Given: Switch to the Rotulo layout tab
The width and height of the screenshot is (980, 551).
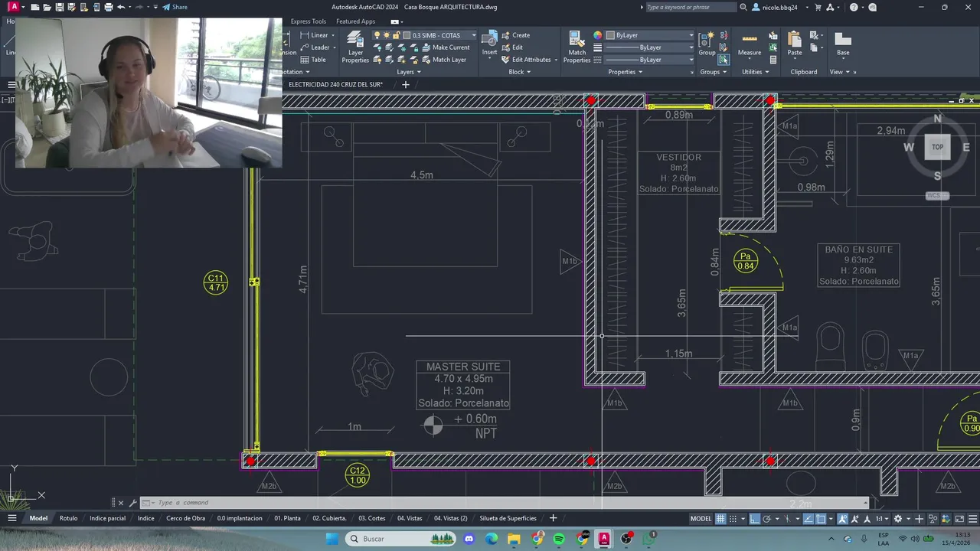Looking at the screenshot, I should [x=69, y=518].
